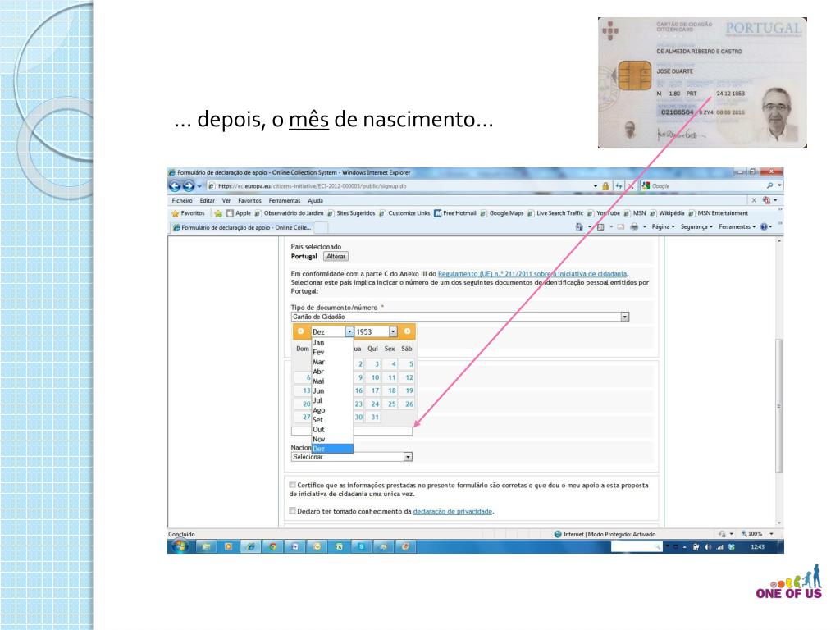
Task: Select Mar in the month list
Action: click(332, 362)
